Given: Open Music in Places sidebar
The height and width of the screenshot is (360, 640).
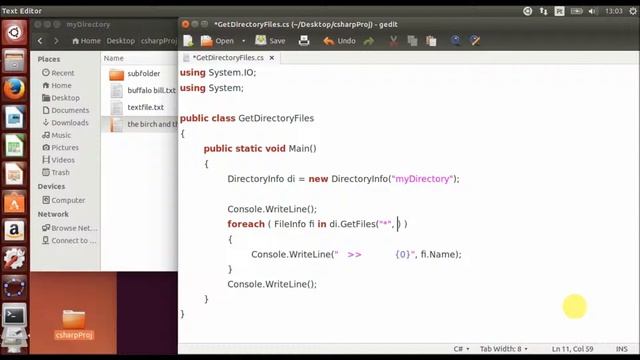Looking at the screenshot, I should point(56,135).
